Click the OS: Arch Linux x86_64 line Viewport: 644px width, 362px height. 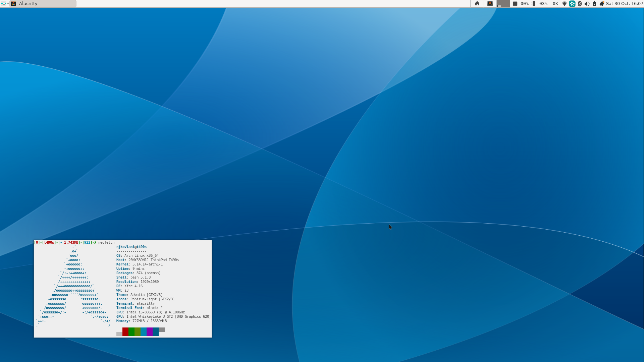138,256
